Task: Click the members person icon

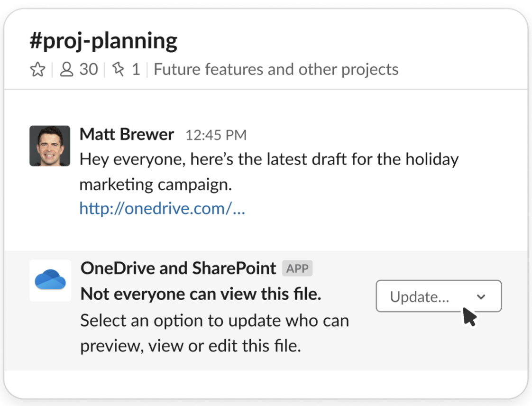Action: (x=67, y=70)
